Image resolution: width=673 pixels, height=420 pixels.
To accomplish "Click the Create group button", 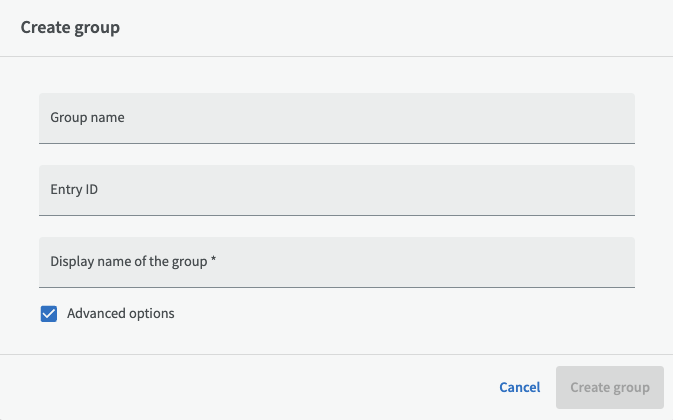I will tap(609, 387).
